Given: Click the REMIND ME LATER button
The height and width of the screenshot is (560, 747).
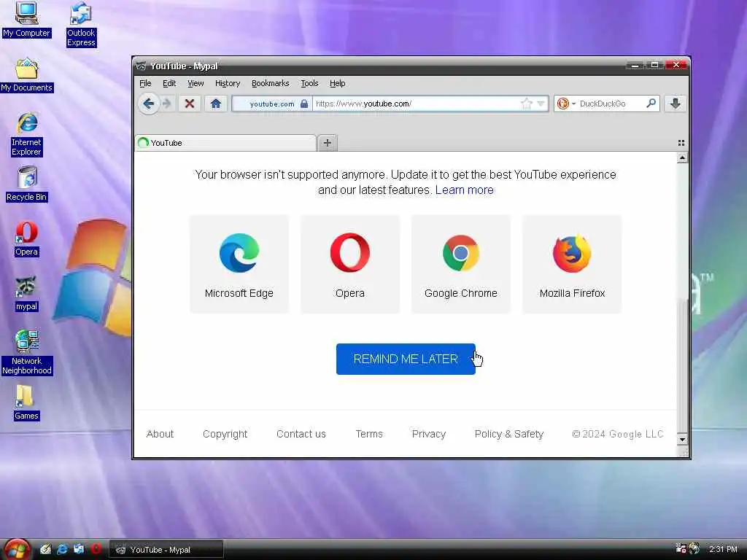Looking at the screenshot, I should coord(406,359).
